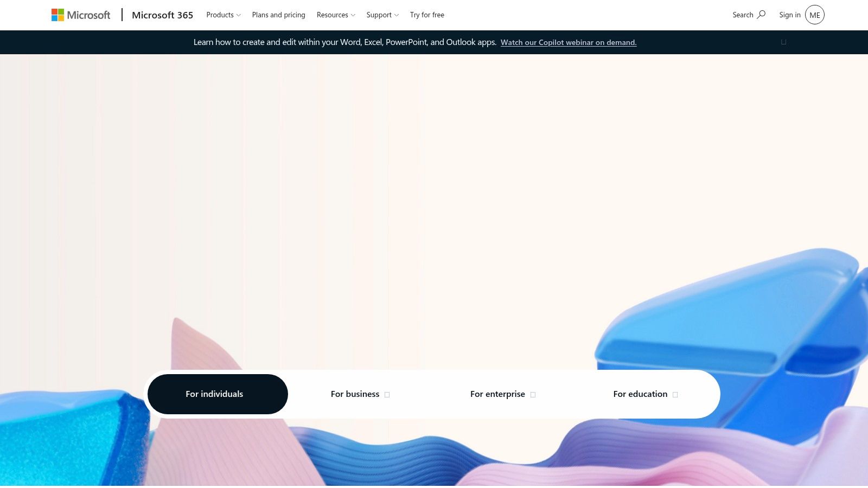Click the Sign in text
Viewport: 868px width, 488px height.
(789, 15)
